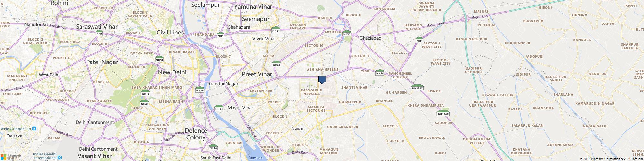Screen dimensions: 644x161
Task: Click the Microsoft Corporation copyright text
Action: [x=600, y=159]
